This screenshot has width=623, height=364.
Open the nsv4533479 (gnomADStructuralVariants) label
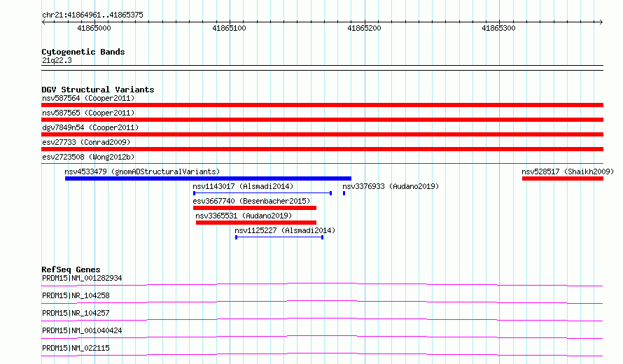[142, 171]
